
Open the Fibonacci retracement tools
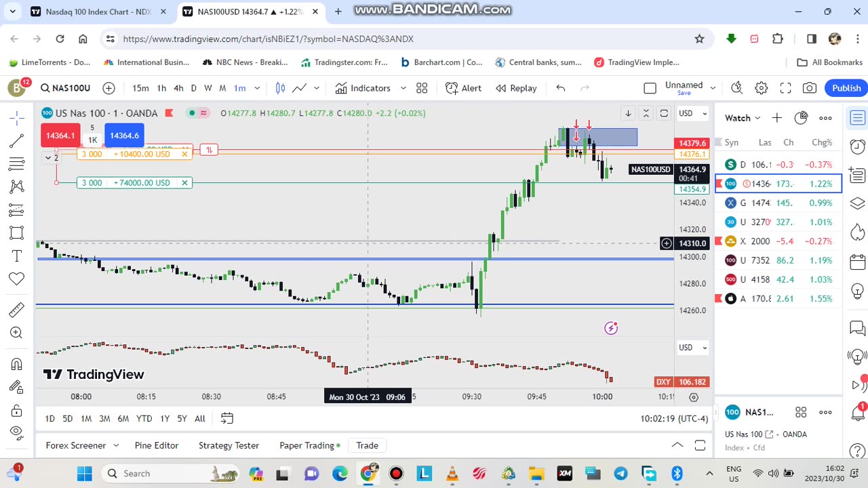pyautogui.click(x=17, y=164)
